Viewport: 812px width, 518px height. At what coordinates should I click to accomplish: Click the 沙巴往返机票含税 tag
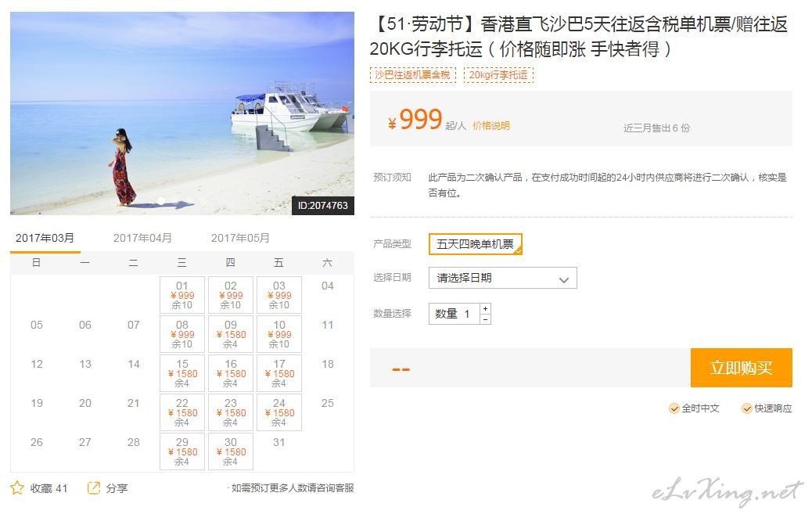click(x=413, y=75)
